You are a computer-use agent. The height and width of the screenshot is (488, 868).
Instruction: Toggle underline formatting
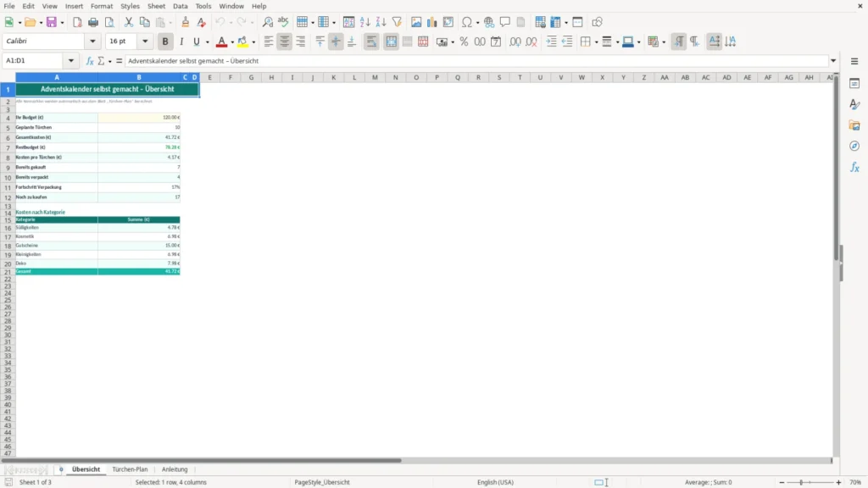(197, 42)
